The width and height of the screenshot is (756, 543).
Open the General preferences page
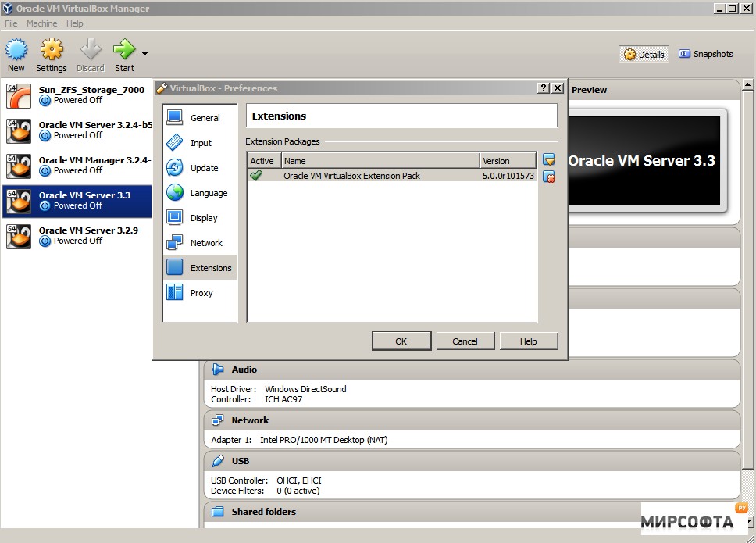pyautogui.click(x=200, y=118)
